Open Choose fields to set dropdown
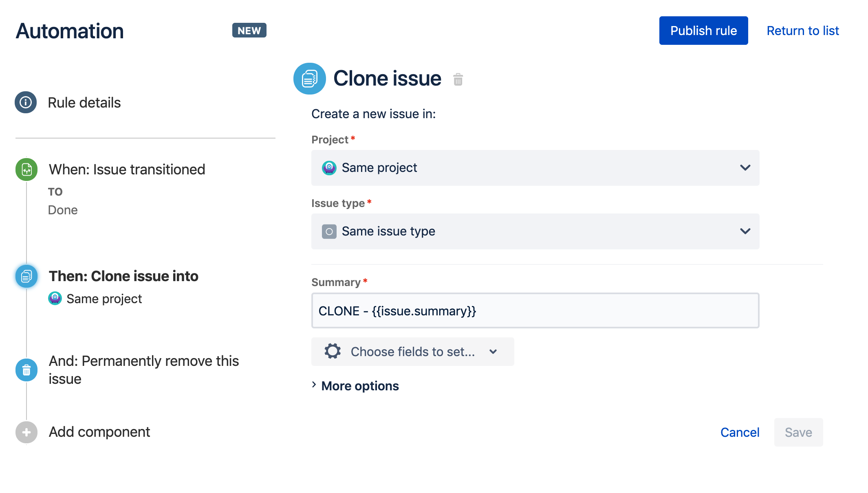Viewport: 868px width, 493px height. (x=412, y=352)
